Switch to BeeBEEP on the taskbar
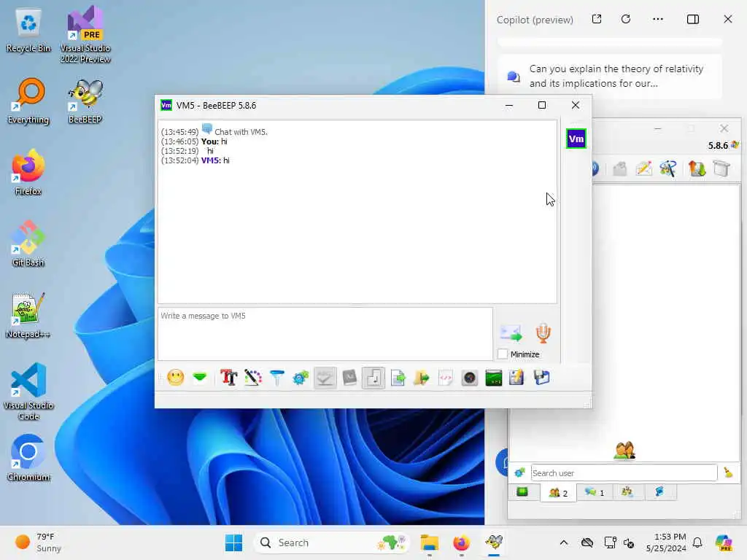This screenshot has height=560, width=747. click(494, 542)
